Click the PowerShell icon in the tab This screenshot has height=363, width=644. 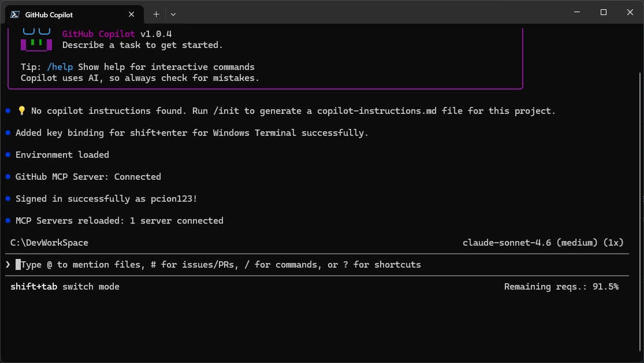coord(15,14)
